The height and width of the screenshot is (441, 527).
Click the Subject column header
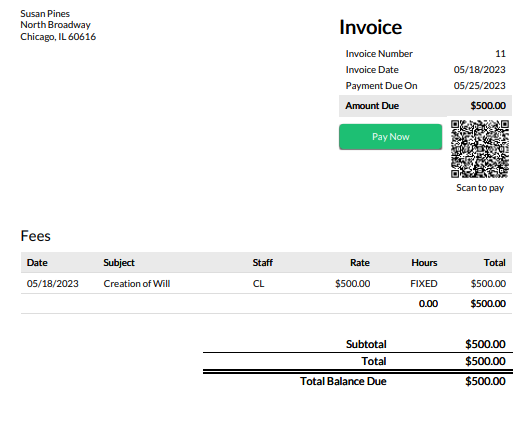pos(119,263)
